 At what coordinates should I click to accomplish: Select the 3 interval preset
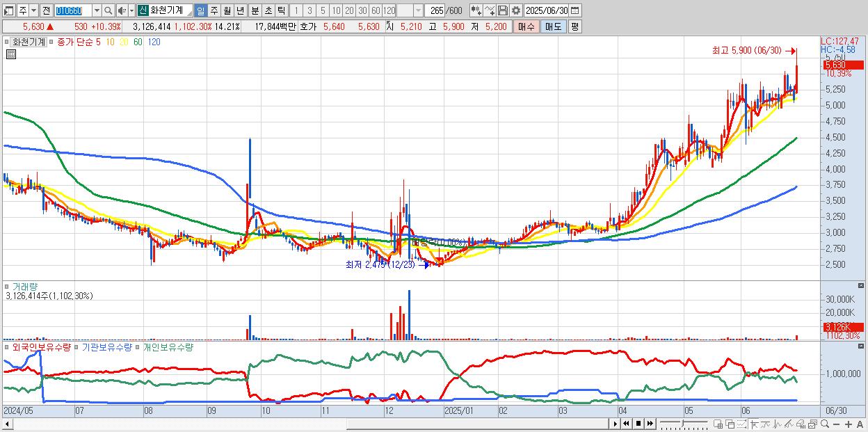[310, 10]
